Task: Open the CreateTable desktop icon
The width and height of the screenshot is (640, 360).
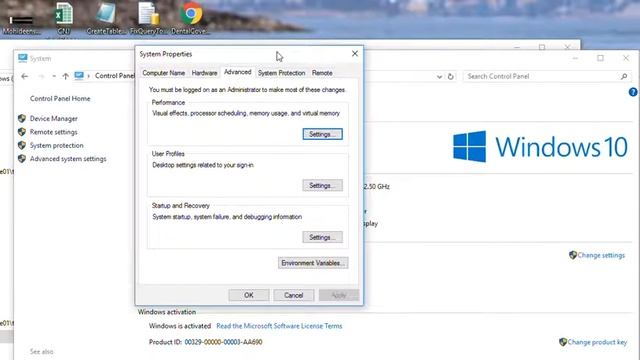Action: 105,17
